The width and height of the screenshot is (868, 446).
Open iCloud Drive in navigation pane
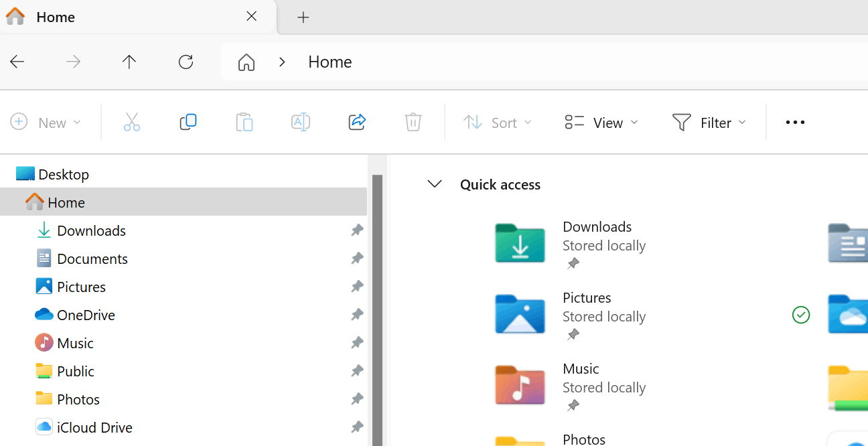(94, 427)
